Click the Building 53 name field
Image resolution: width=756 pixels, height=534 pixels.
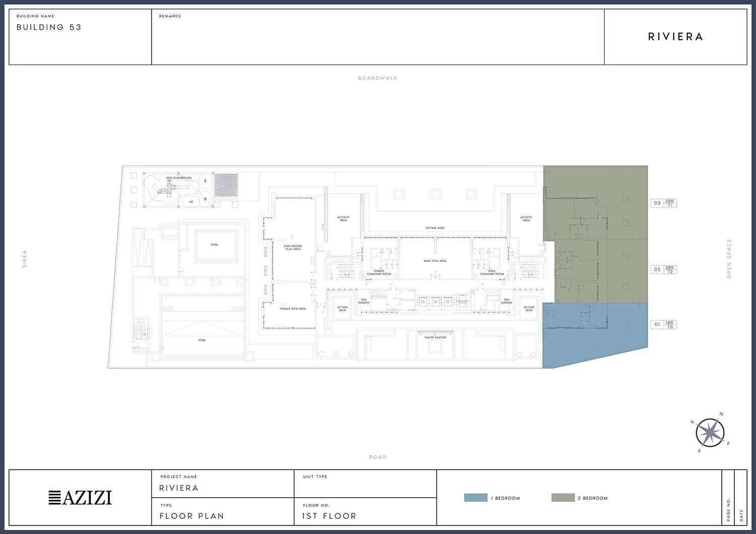coord(49,27)
